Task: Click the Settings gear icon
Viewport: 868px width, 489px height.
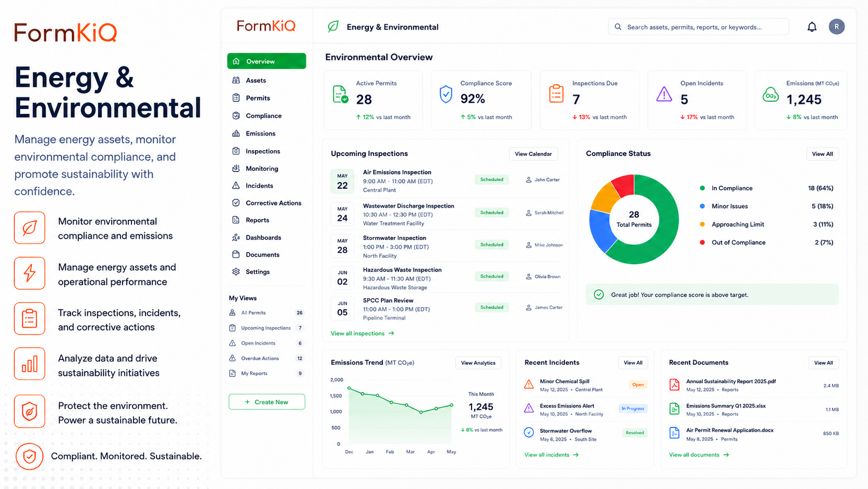Action: [236, 272]
